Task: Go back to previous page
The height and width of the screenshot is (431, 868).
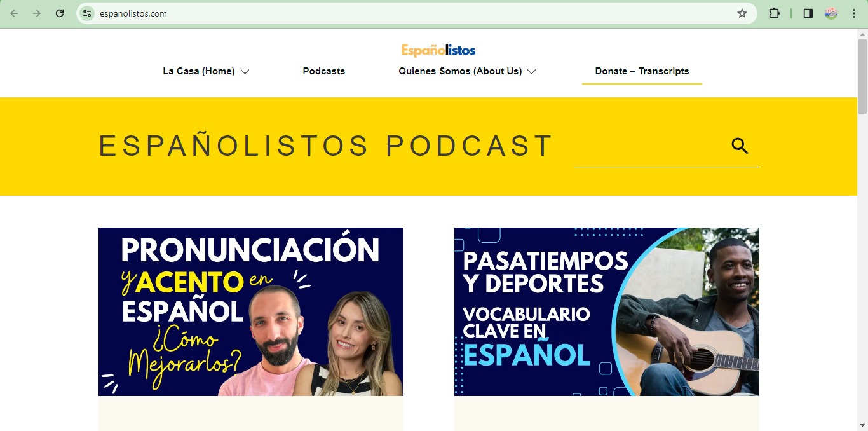Action: click(14, 13)
